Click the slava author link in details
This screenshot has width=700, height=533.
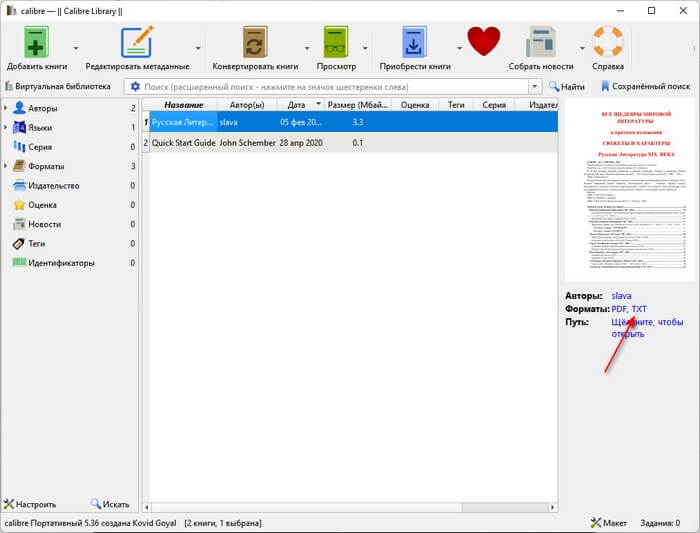pos(621,296)
